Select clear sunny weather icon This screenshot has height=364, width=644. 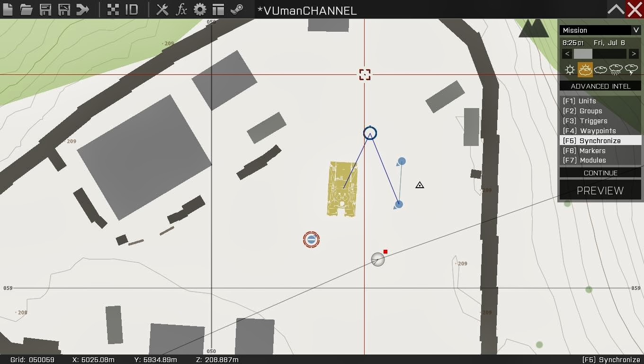click(570, 70)
